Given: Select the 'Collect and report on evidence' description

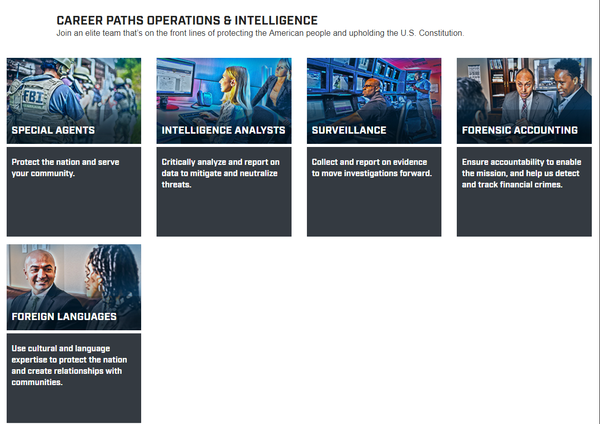Looking at the screenshot, I should point(371,166).
